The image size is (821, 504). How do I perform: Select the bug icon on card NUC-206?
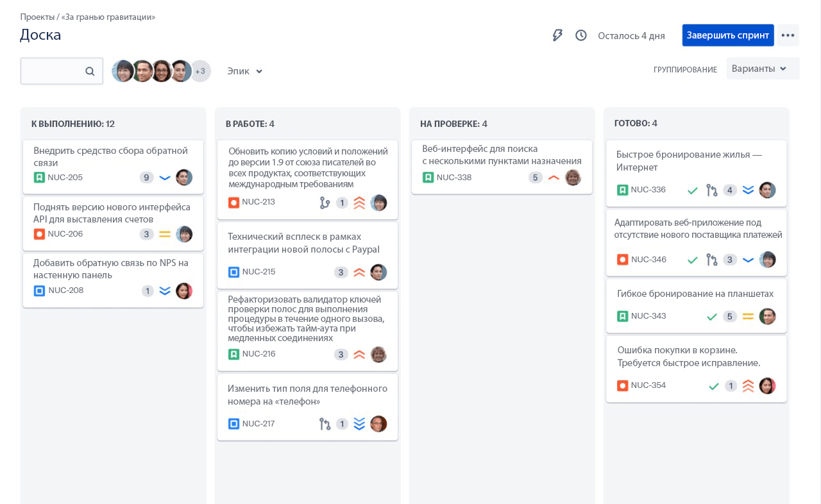39,234
